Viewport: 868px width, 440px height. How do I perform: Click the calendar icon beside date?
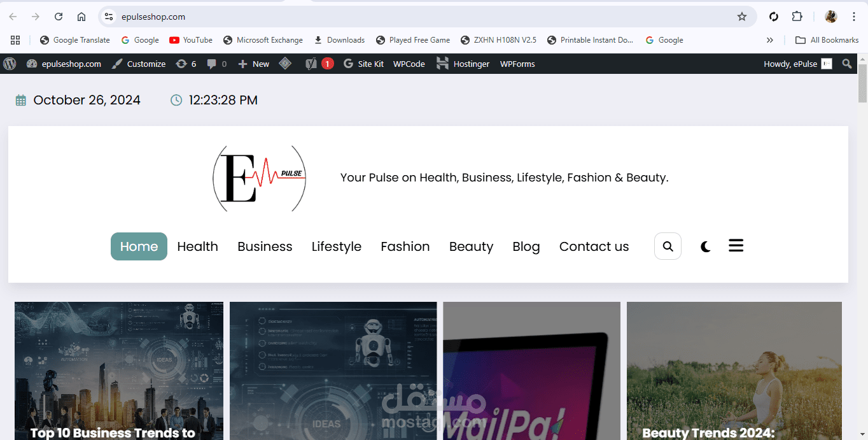point(21,100)
